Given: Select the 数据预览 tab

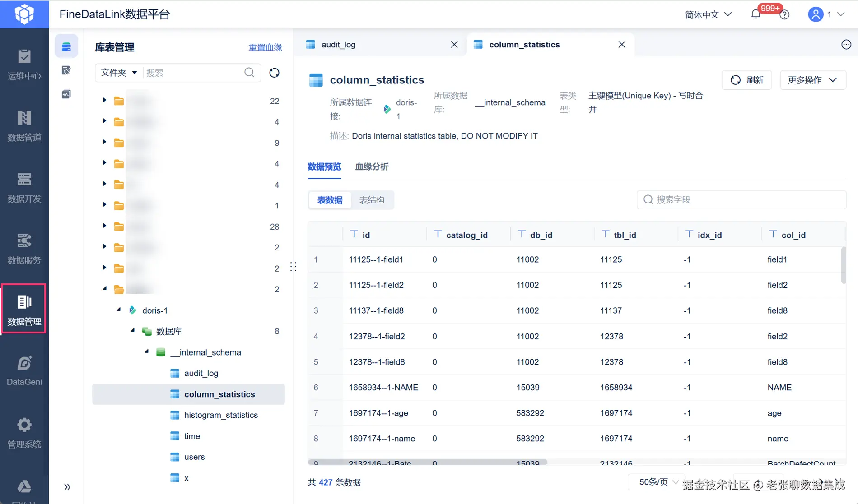Looking at the screenshot, I should coord(324,167).
